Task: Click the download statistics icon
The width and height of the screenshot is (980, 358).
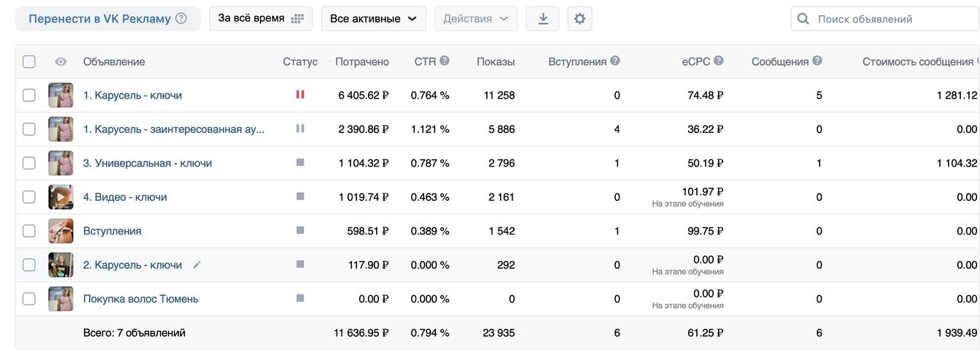Action: point(543,19)
